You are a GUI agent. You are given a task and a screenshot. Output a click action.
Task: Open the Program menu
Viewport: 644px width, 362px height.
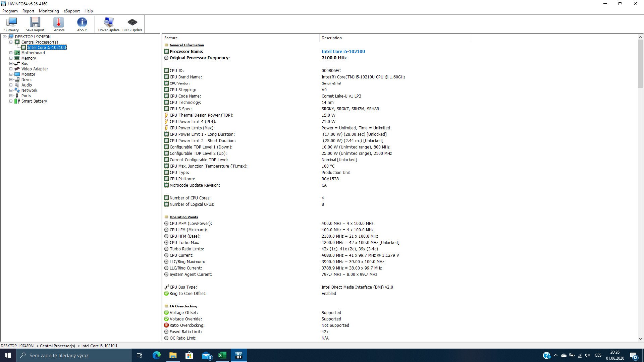(10, 11)
